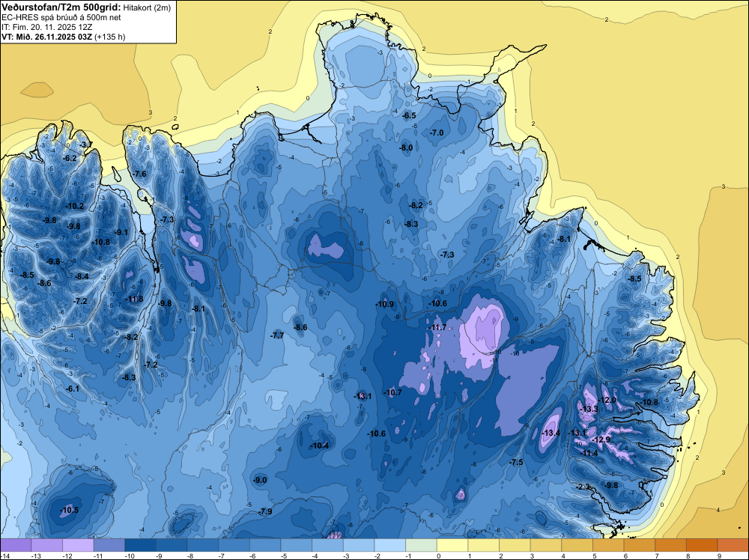Click the -2.3 temperature label

[582, 487]
